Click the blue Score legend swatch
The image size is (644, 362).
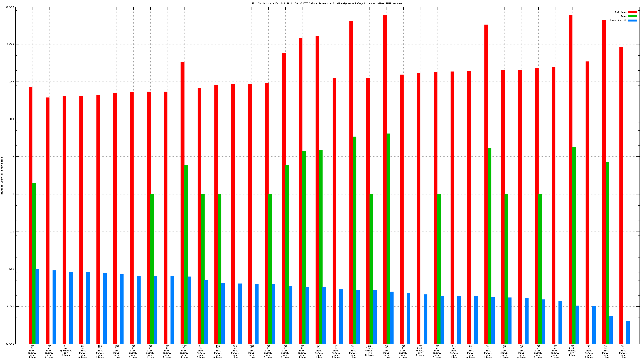click(x=632, y=21)
